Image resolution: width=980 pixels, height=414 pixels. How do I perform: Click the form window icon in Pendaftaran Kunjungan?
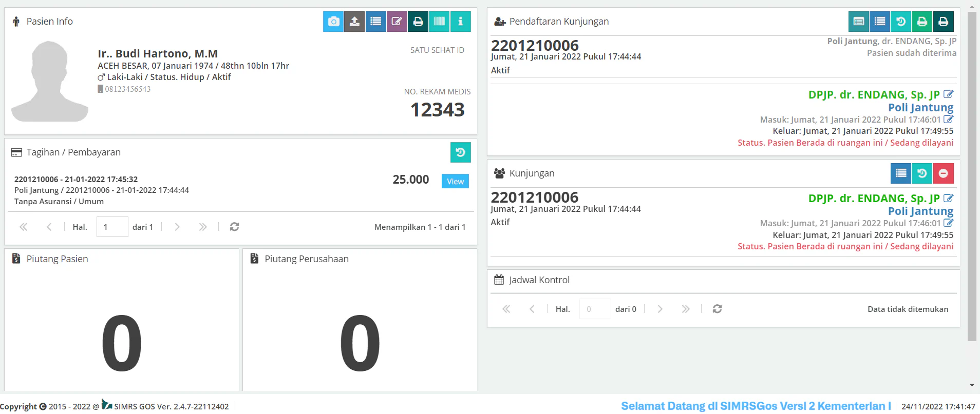[x=859, y=22]
